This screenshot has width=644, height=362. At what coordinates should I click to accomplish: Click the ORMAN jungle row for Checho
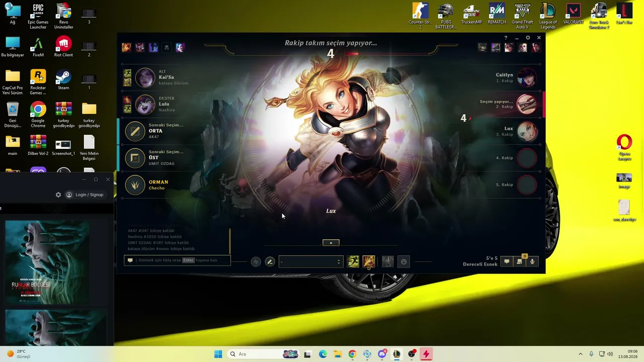coord(171,185)
